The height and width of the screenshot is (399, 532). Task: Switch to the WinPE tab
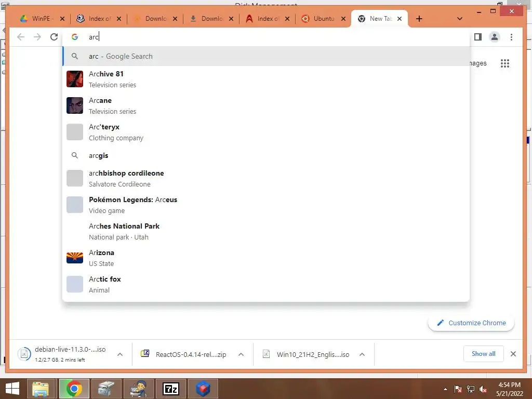(x=42, y=19)
